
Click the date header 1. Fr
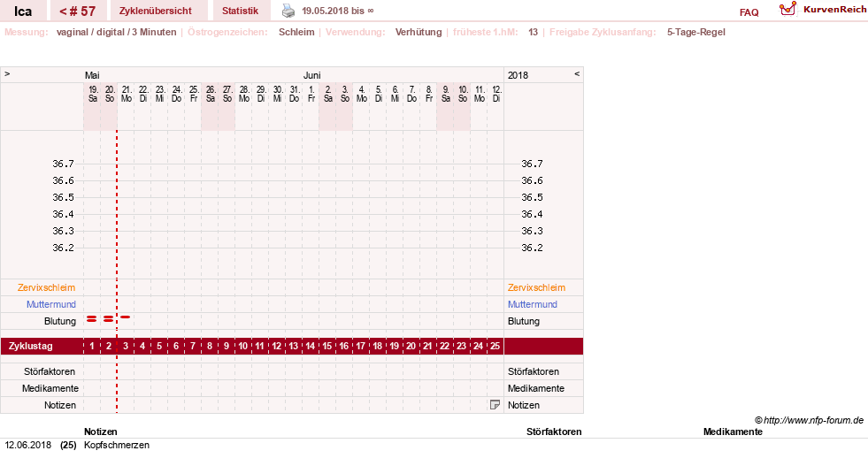click(x=311, y=94)
